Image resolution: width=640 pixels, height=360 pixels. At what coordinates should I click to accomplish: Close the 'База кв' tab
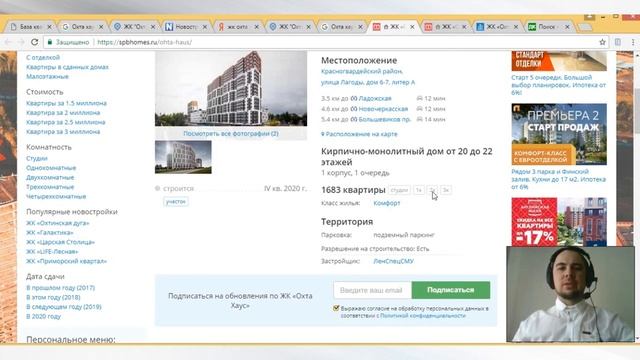tap(49, 27)
